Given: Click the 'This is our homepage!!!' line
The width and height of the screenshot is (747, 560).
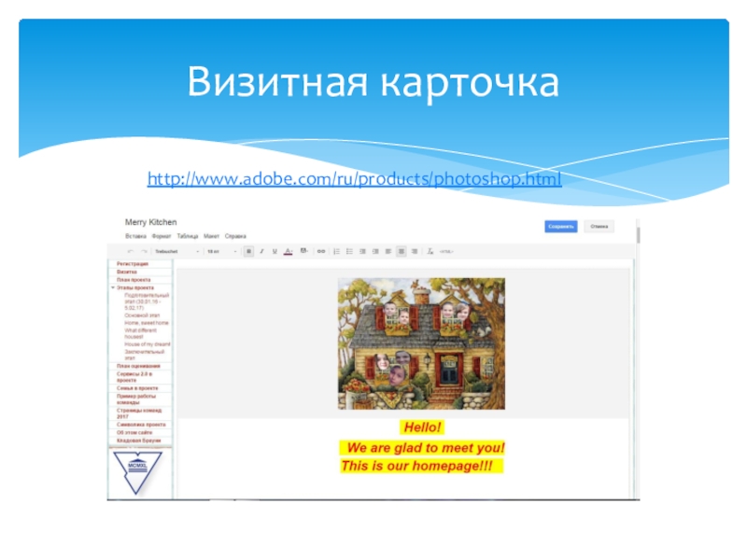Looking at the screenshot, I should [x=422, y=466].
